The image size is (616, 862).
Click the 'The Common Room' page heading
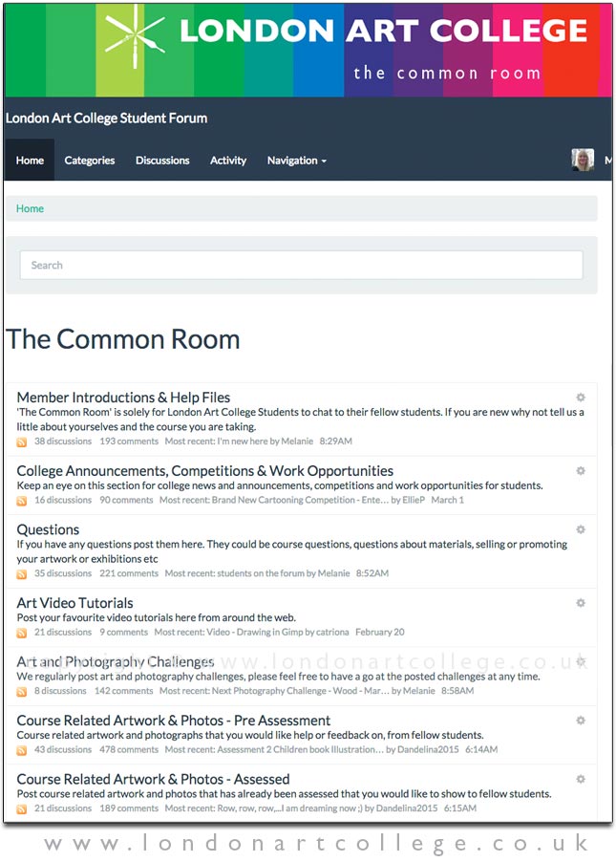coord(123,339)
